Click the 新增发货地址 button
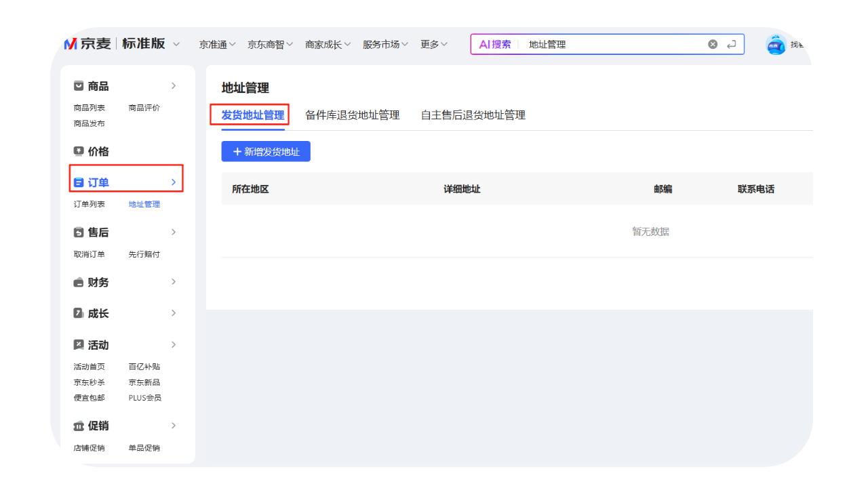 pos(266,152)
